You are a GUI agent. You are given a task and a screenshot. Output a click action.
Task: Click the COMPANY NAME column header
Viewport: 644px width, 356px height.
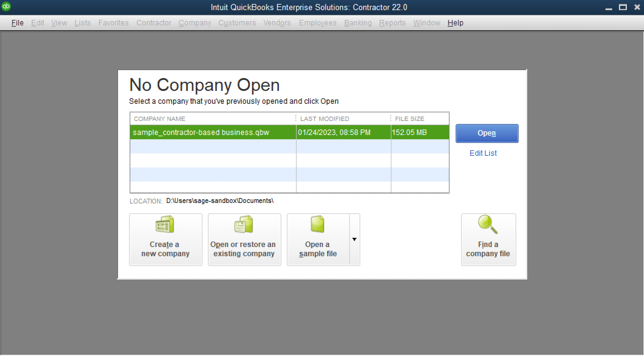[x=159, y=119]
